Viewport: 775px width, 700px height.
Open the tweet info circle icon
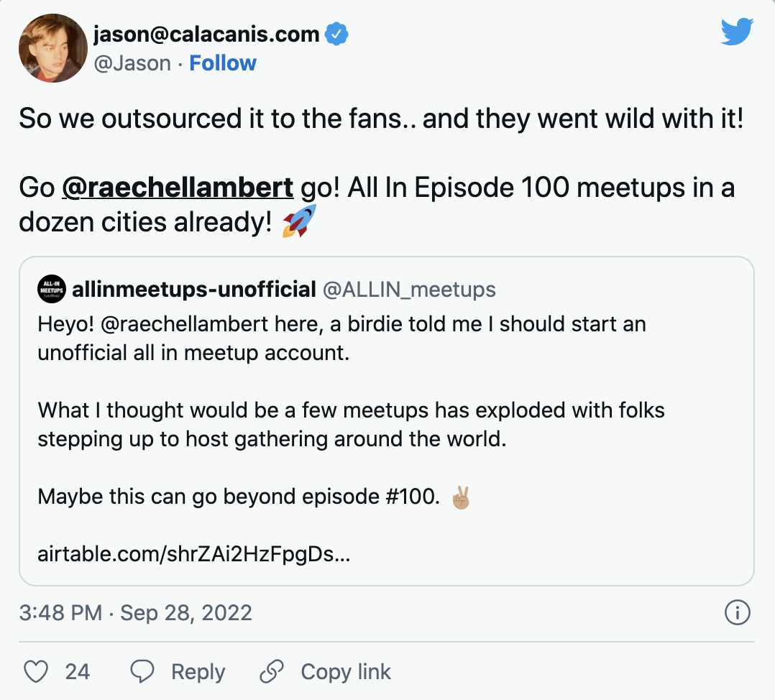pyautogui.click(x=737, y=613)
